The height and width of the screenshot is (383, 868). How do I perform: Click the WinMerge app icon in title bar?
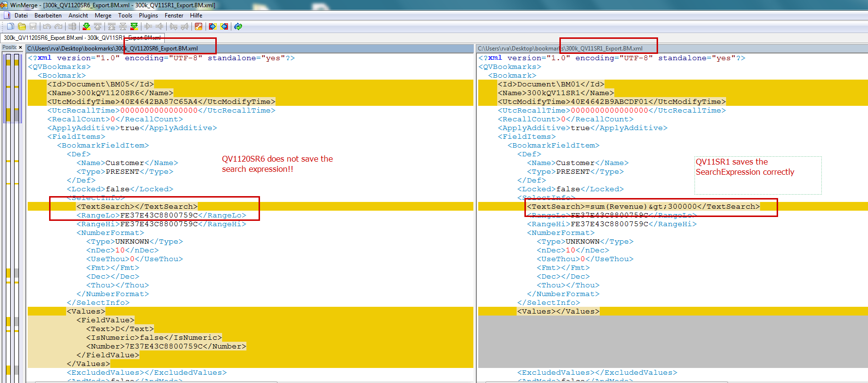pos(4,5)
